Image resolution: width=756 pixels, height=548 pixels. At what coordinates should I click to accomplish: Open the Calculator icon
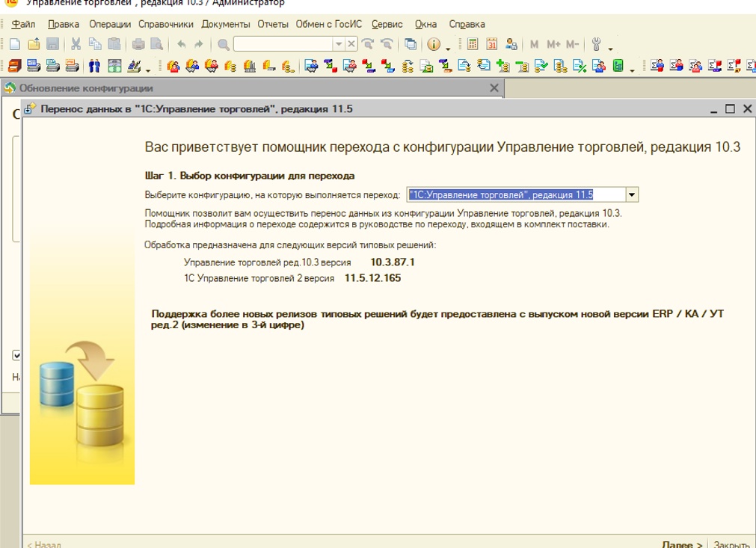point(473,44)
